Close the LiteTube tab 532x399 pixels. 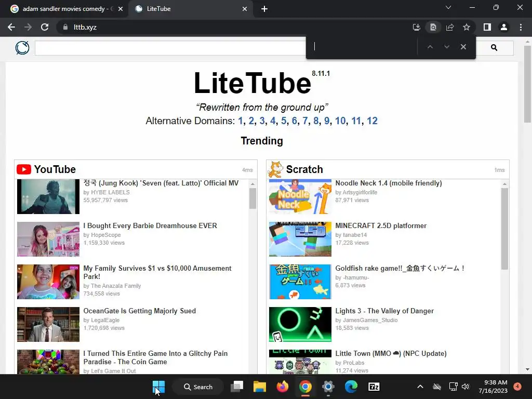[x=245, y=9]
